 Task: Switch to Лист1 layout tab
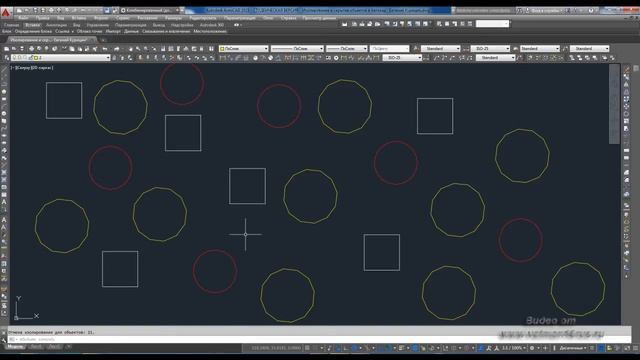36,347
